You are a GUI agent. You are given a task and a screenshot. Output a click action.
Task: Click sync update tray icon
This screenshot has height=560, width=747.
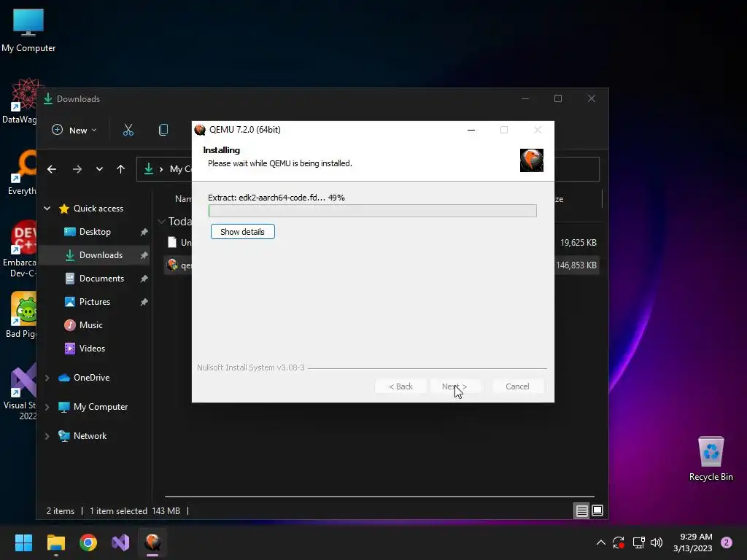(619, 542)
